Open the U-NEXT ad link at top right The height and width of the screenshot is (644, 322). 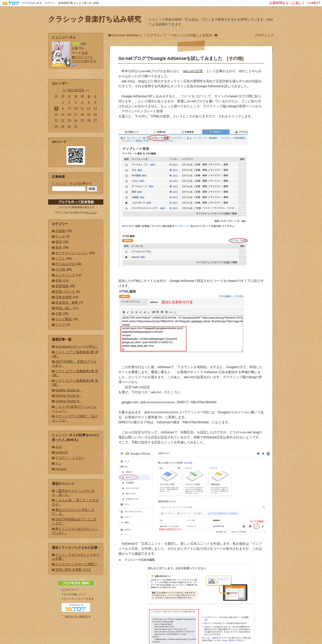[x=295, y=3]
